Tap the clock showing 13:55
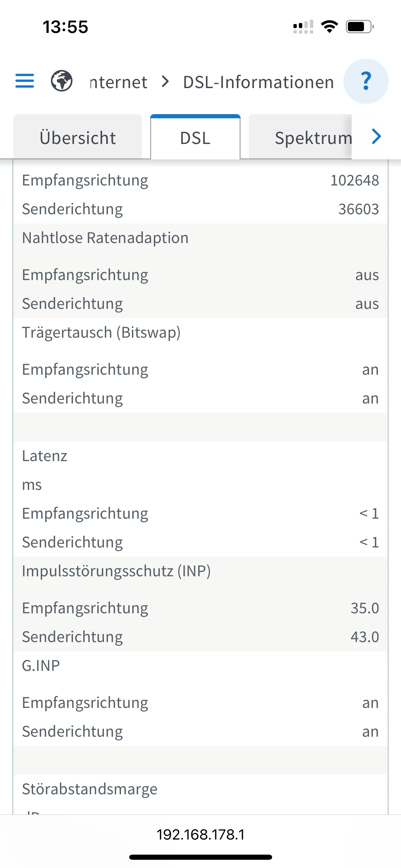The height and width of the screenshot is (868, 401). click(65, 27)
